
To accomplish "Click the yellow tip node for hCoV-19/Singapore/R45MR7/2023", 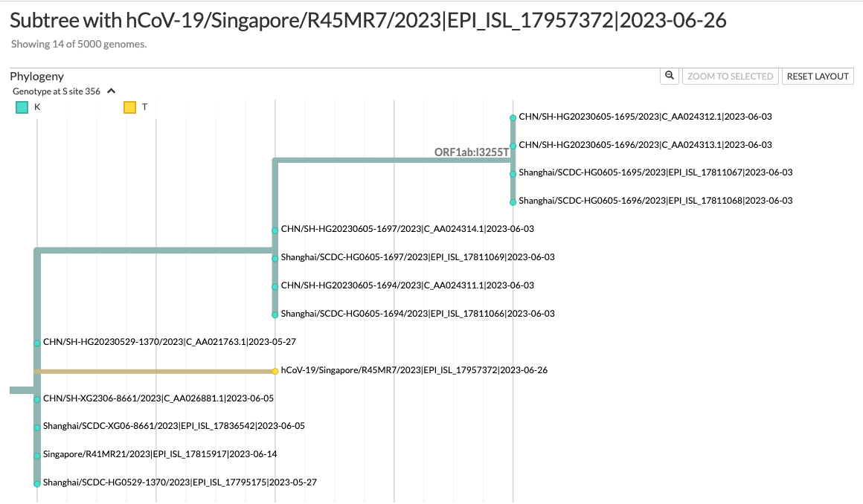I will [275, 369].
